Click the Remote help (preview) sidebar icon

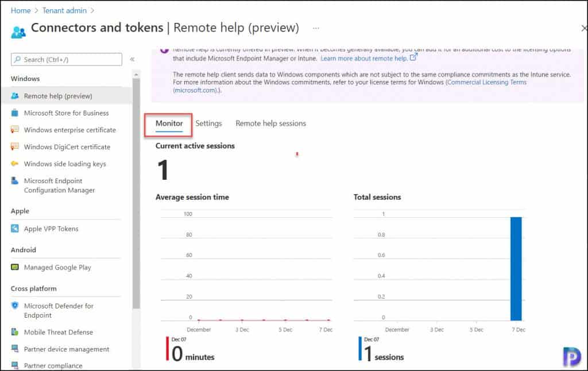[x=14, y=96]
